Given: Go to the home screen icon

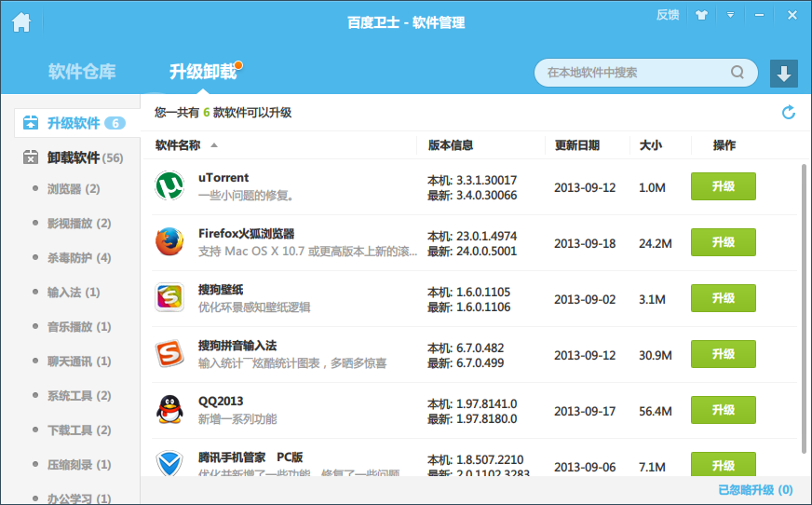Looking at the screenshot, I should [21, 22].
